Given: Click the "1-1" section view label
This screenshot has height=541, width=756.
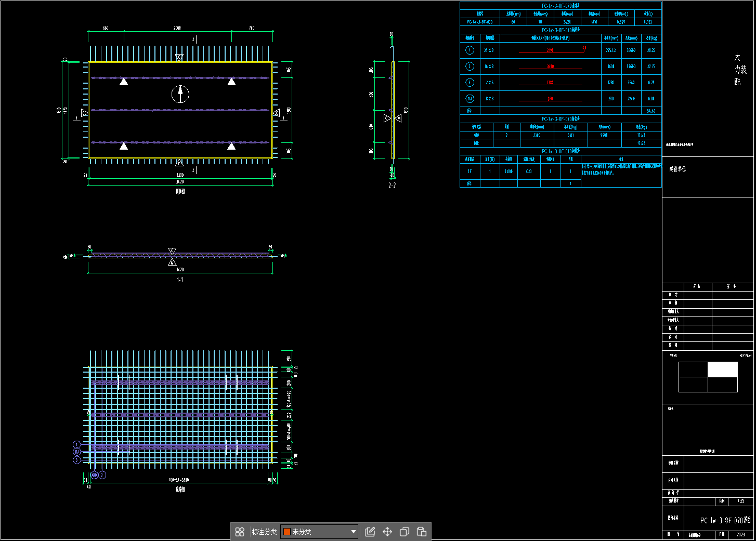Looking at the screenshot, I should tap(180, 280).
